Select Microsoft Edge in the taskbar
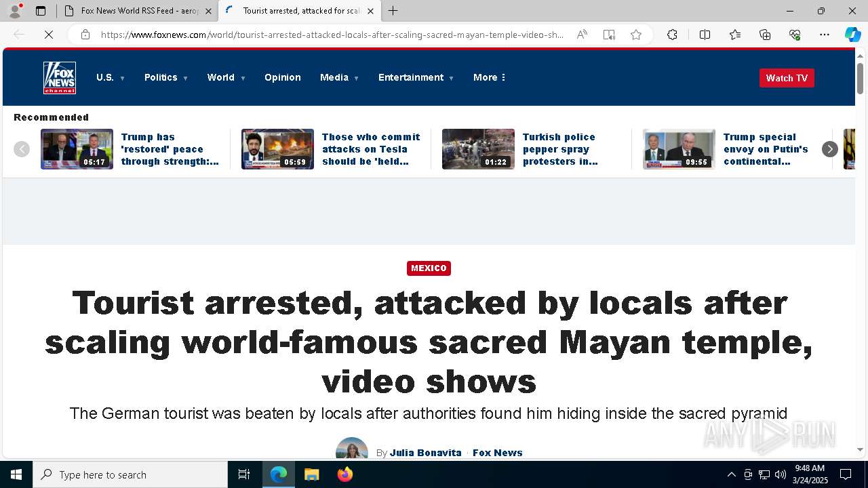Image resolution: width=868 pixels, height=488 pixels. [279, 474]
